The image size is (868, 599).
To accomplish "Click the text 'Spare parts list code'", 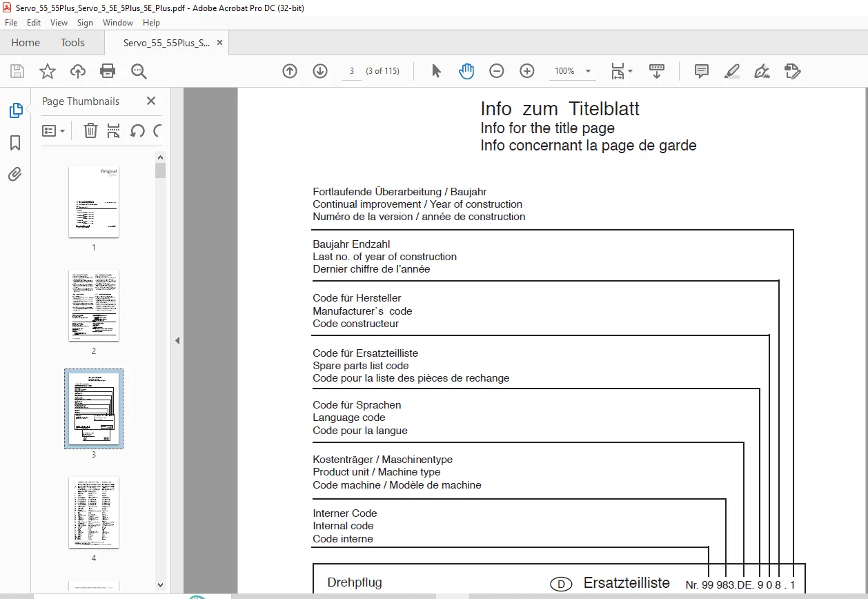I will point(361,366).
